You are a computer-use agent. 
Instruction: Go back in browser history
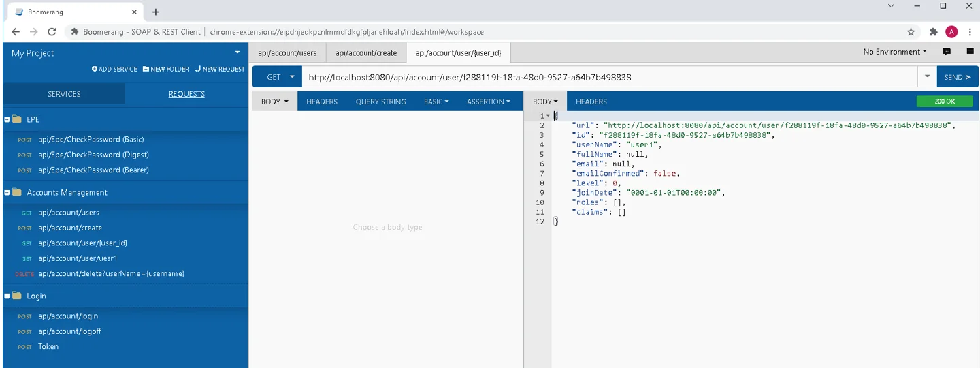pyautogui.click(x=16, y=32)
